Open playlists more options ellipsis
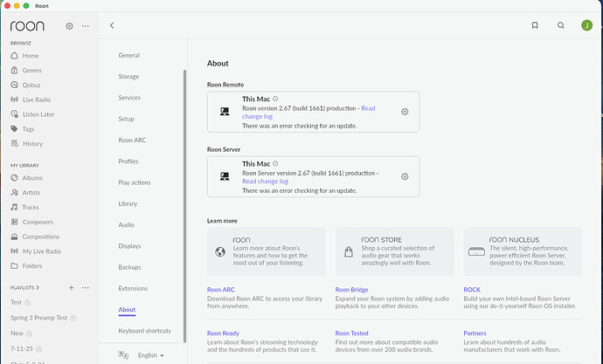 pos(86,287)
